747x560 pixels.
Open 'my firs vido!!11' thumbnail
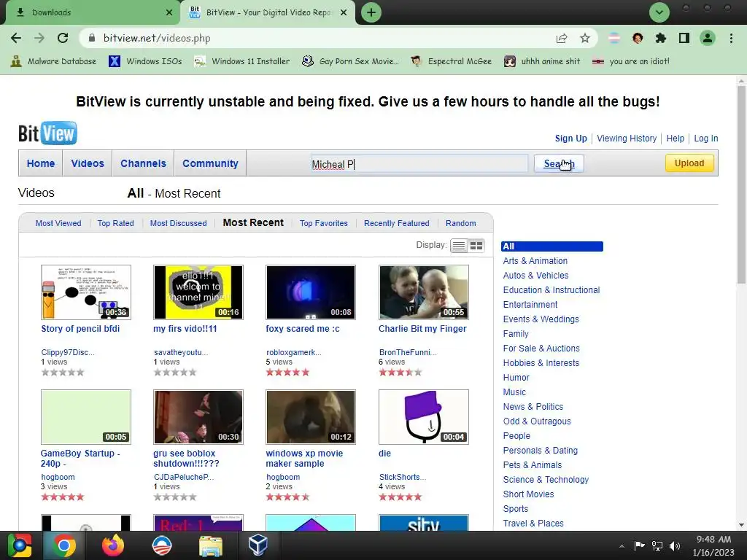click(198, 292)
